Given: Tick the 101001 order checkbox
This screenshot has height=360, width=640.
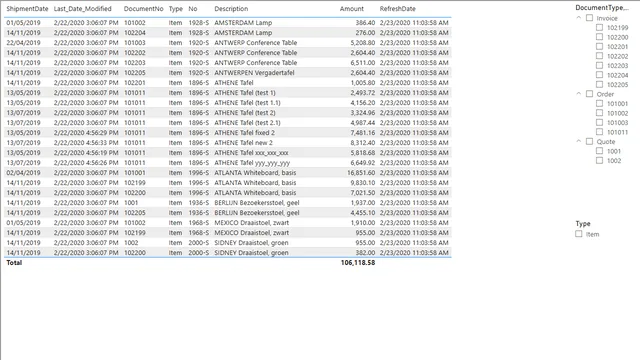Looking at the screenshot, I should [599, 103].
